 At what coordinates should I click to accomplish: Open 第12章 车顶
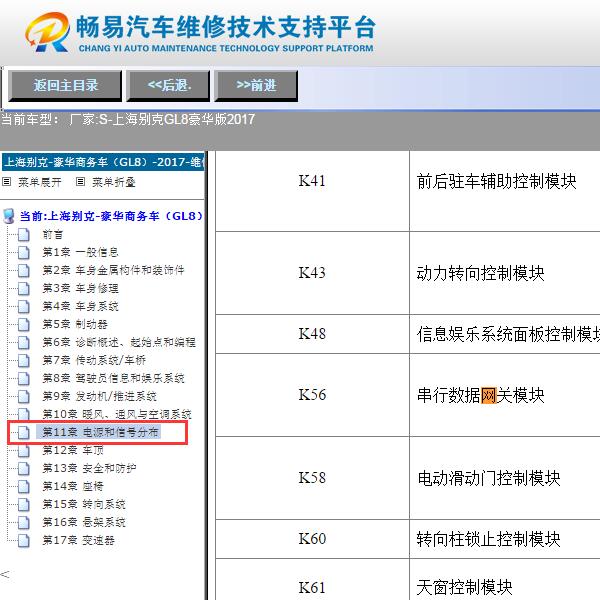coord(73,450)
